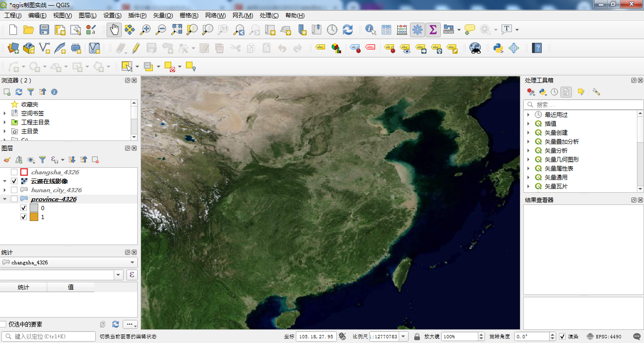The width and height of the screenshot is (644, 343).
Task: Expand the 矢量分析 toolbox group
Action: pos(528,151)
